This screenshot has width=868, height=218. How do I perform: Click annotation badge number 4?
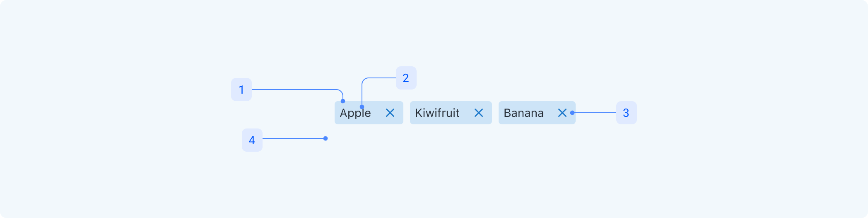click(252, 140)
